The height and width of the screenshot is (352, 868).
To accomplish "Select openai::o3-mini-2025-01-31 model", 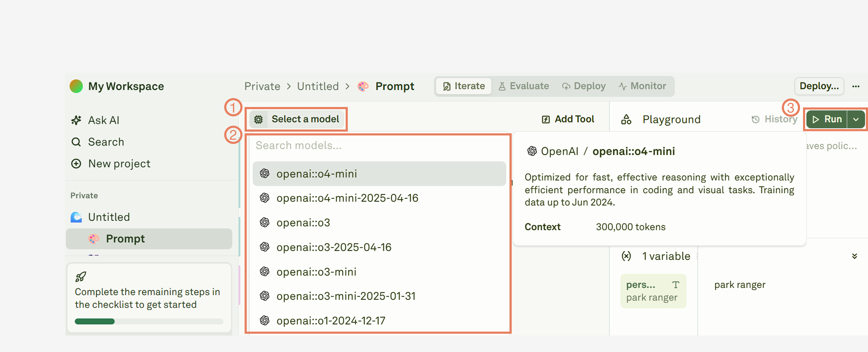I will [x=379, y=296].
